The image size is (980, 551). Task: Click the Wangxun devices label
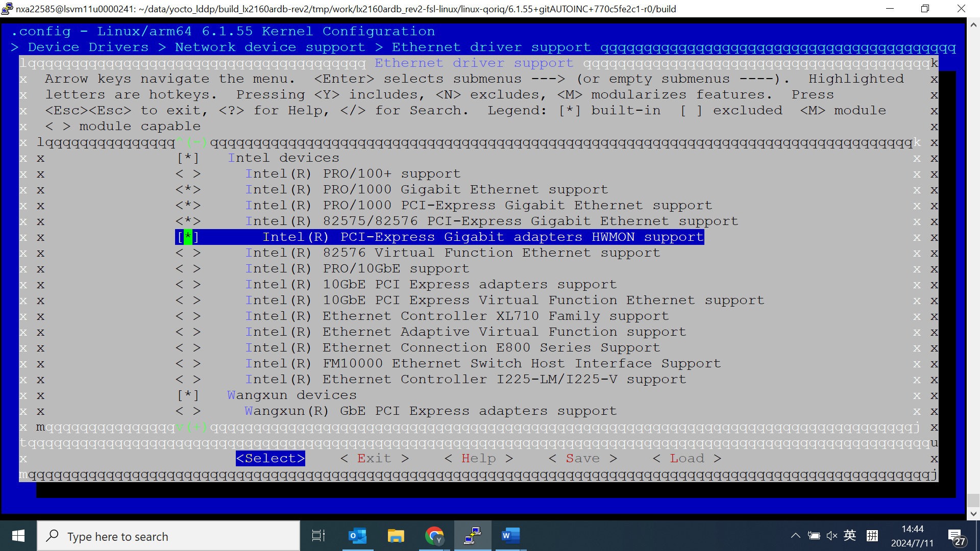pos(292,395)
